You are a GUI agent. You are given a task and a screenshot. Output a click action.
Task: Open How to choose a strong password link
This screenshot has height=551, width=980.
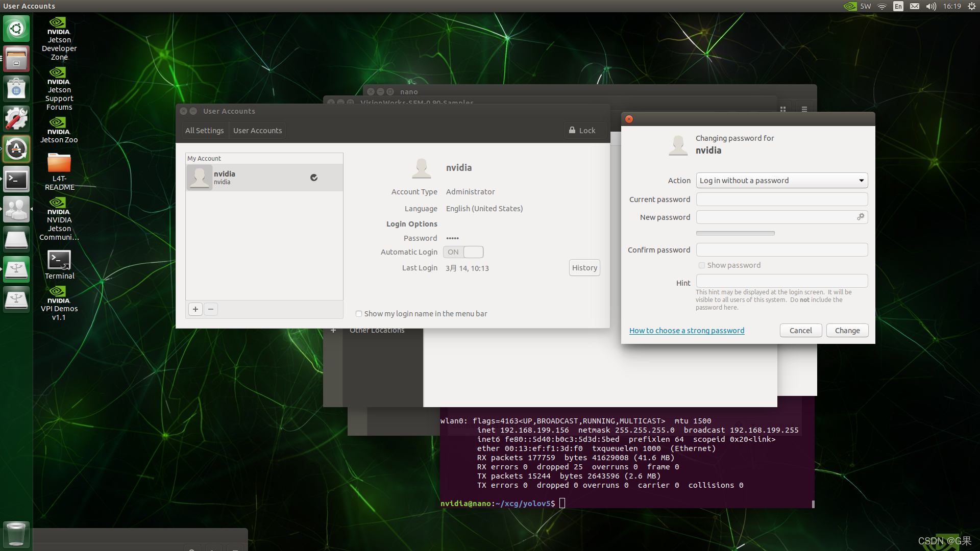point(687,331)
